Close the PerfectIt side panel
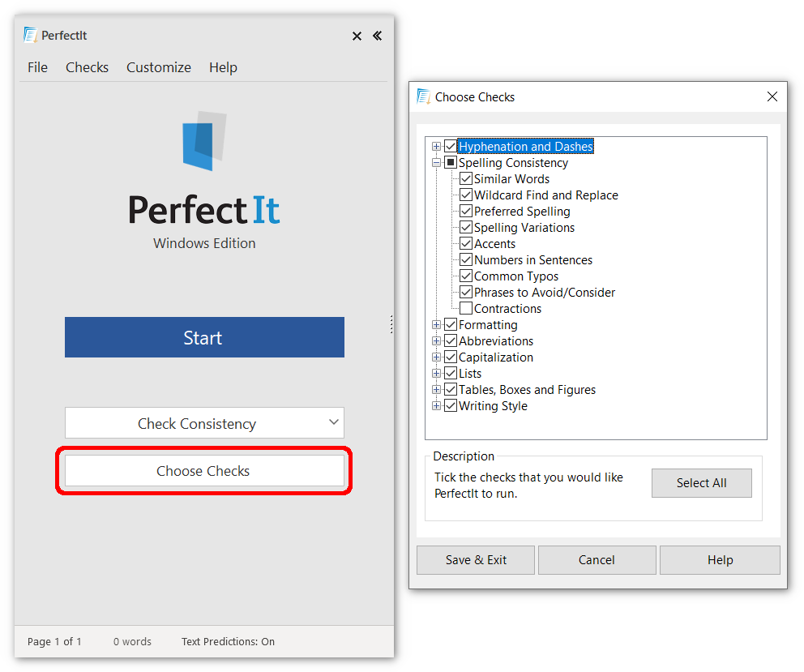The image size is (804, 672). pyautogui.click(x=357, y=36)
